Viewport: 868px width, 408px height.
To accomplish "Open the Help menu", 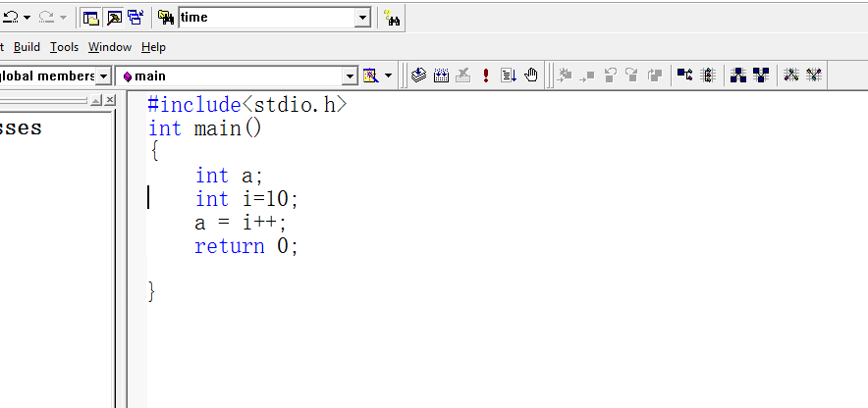I will [x=153, y=47].
